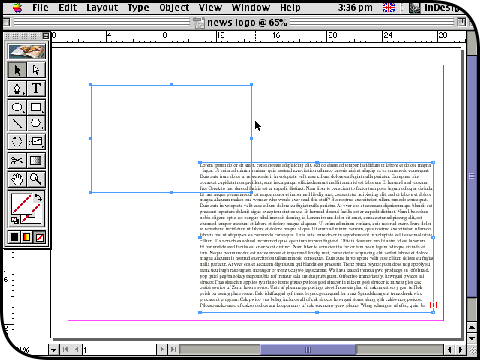The image size is (480, 360).
Task: Apply Gradient button in toolbox
Action: coord(27,237)
